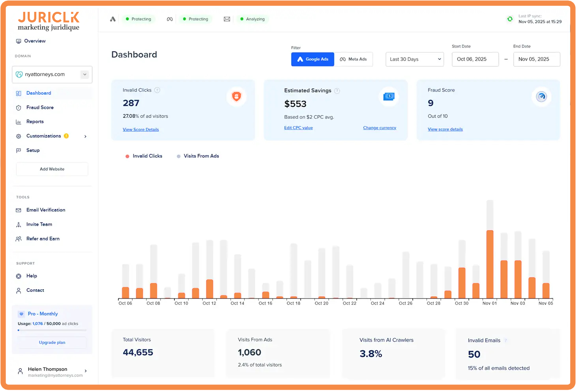Click the ad clicks usage progress bar
The image size is (578, 392).
[52, 330]
